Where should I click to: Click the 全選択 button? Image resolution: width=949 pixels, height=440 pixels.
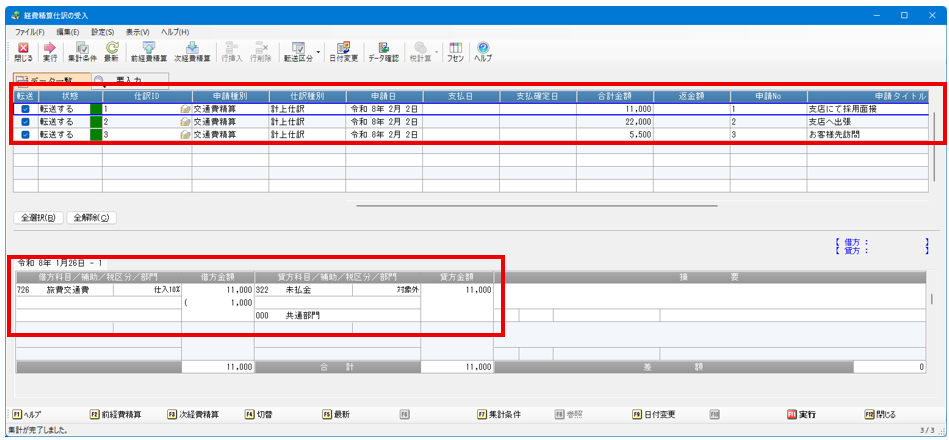pos(40,218)
